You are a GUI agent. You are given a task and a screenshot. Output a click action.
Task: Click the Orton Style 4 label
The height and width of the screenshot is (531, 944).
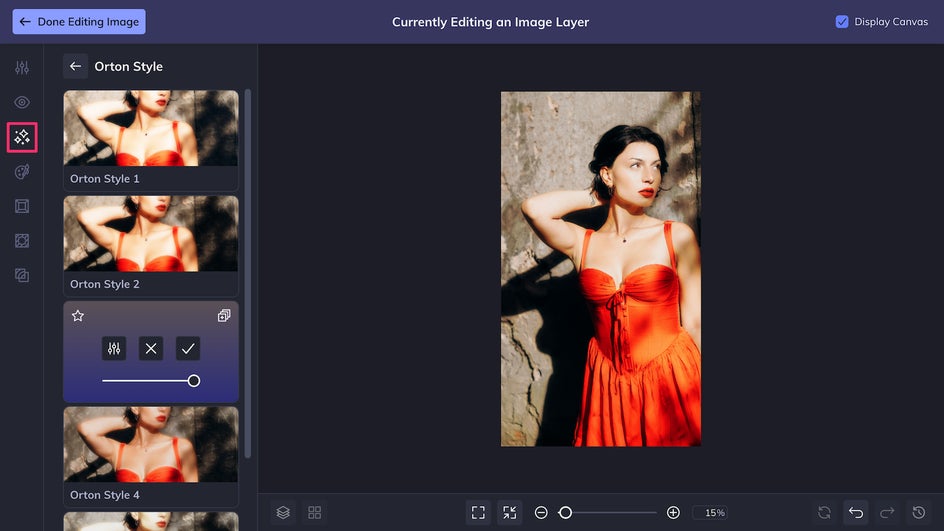click(105, 495)
